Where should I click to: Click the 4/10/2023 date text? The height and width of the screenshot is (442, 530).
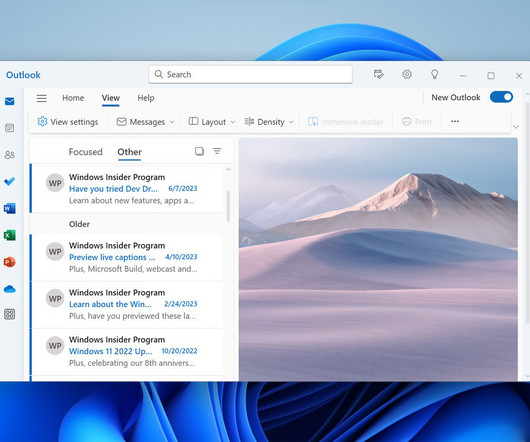pos(181,257)
